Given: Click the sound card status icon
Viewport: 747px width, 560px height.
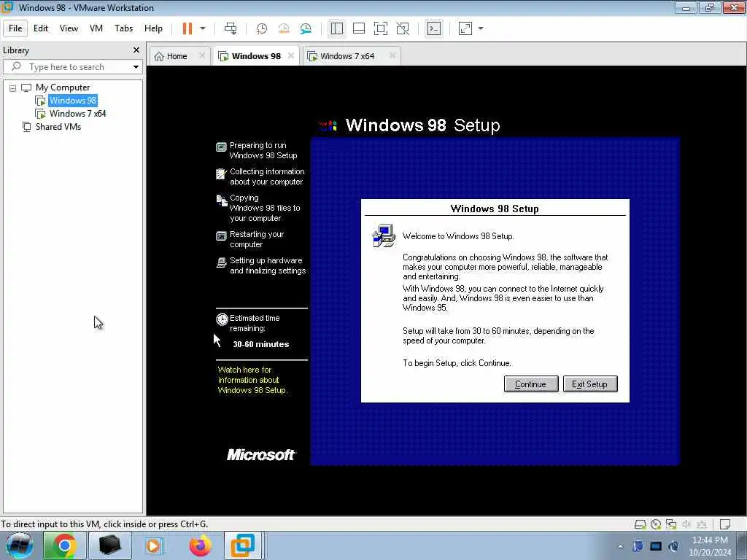Looking at the screenshot, I should 686,524.
